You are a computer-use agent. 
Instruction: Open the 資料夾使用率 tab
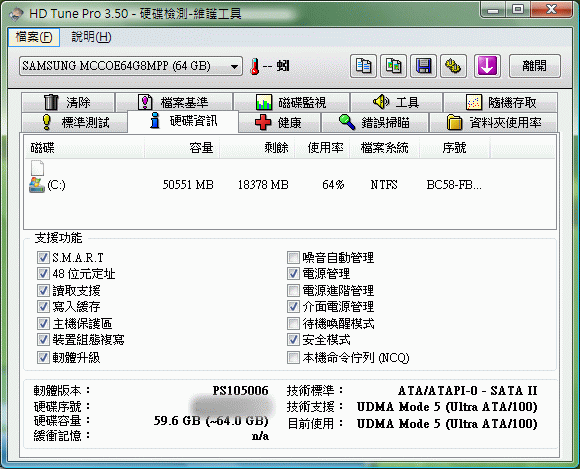(493, 122)
